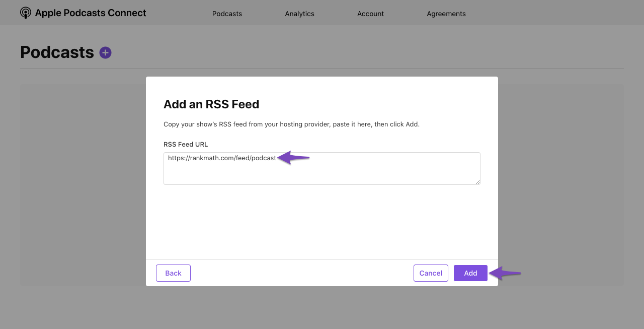Click the Cancel button in dialog
The image size is (644, 329).
431,273
